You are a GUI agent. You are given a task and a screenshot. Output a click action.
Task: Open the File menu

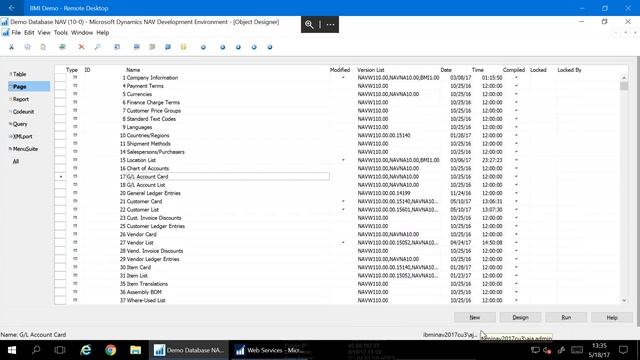point(16,33)
